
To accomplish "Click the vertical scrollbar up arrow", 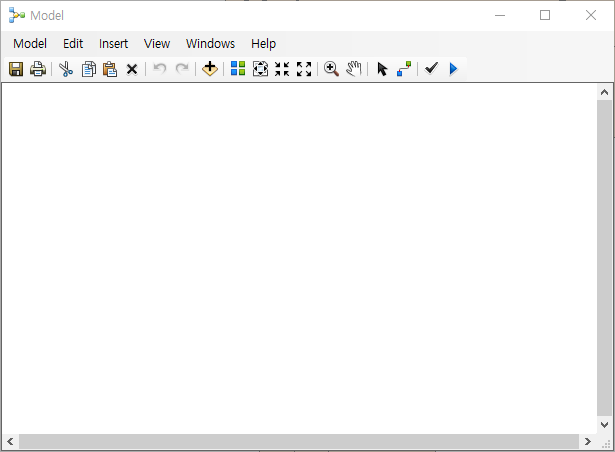I will tap(604, 93).
